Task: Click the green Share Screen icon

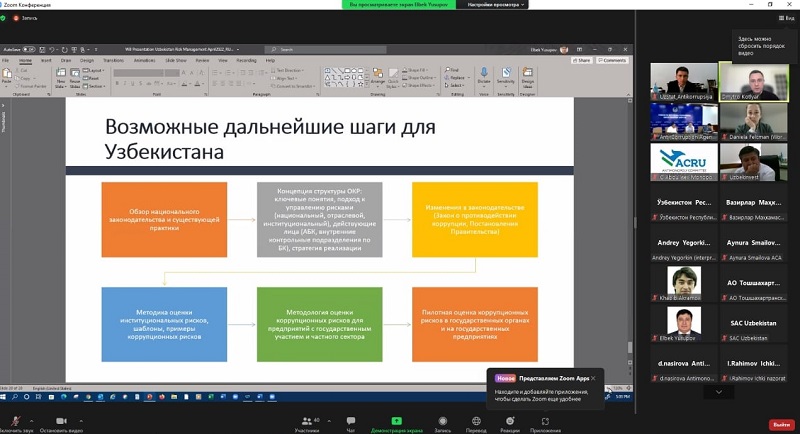Action: [x=397, y=420]
